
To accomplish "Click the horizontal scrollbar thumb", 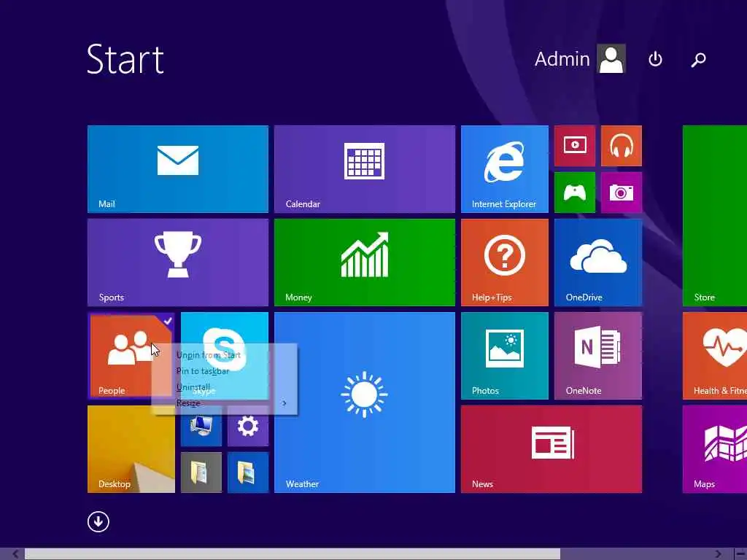I will click(293, 554).
